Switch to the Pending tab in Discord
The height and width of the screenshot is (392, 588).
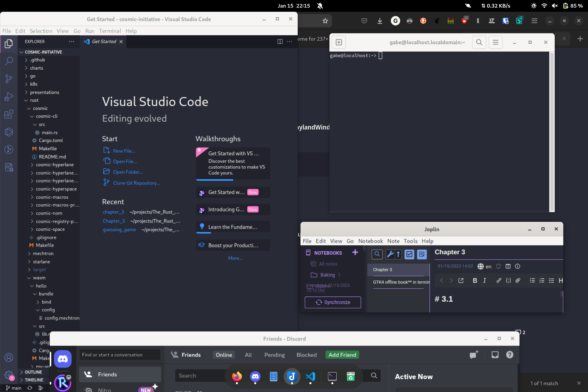coord(274,355)
